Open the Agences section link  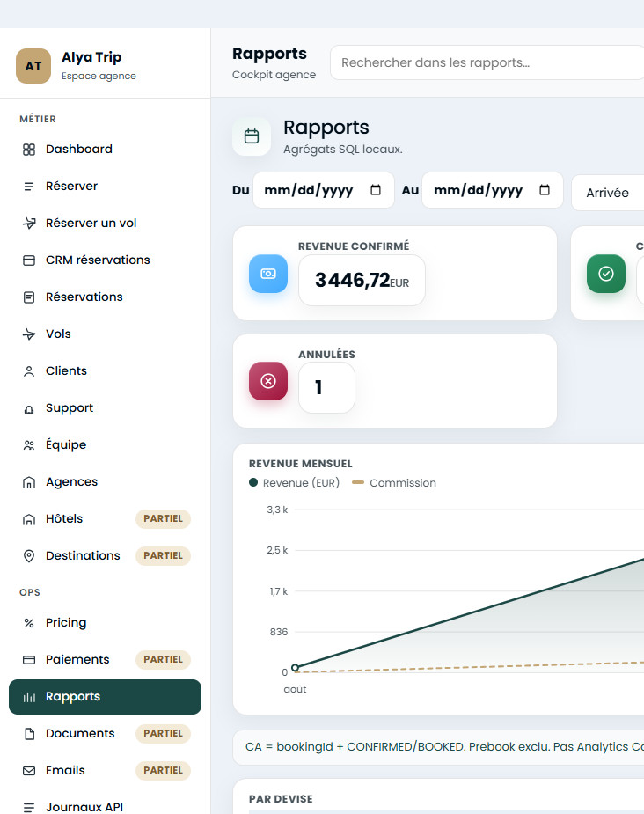[105, 482]
